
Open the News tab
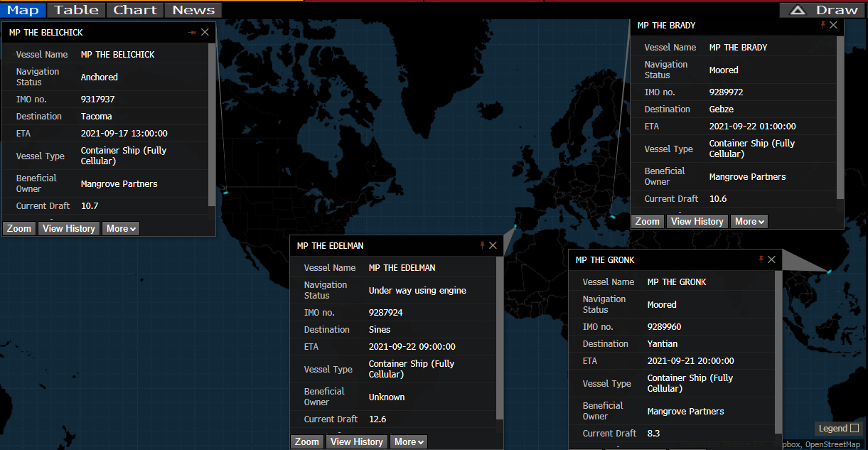(193, 10)
